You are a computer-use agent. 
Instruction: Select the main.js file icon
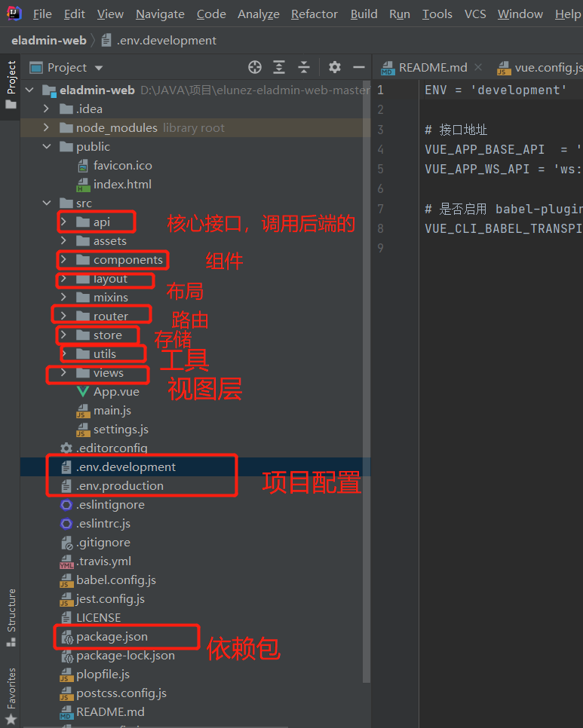(x=83, y=411)
